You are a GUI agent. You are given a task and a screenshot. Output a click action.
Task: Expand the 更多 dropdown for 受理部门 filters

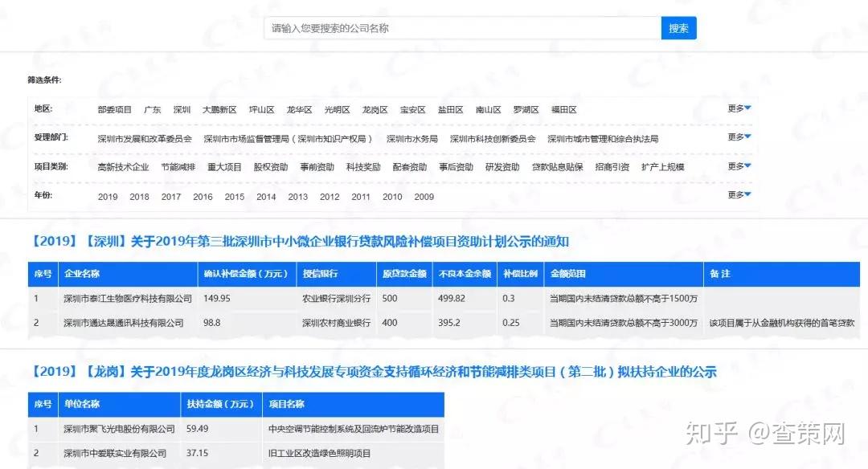(739, 137)
